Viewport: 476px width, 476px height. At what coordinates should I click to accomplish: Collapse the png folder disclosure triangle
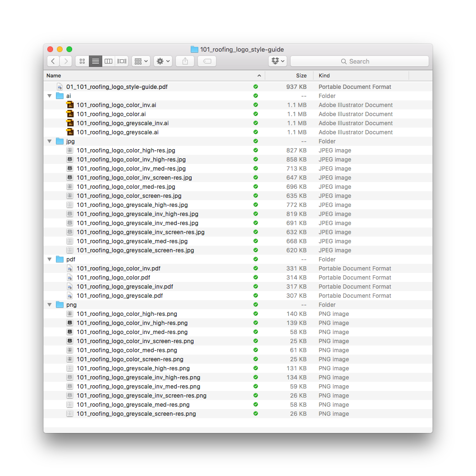coord(50,304)
